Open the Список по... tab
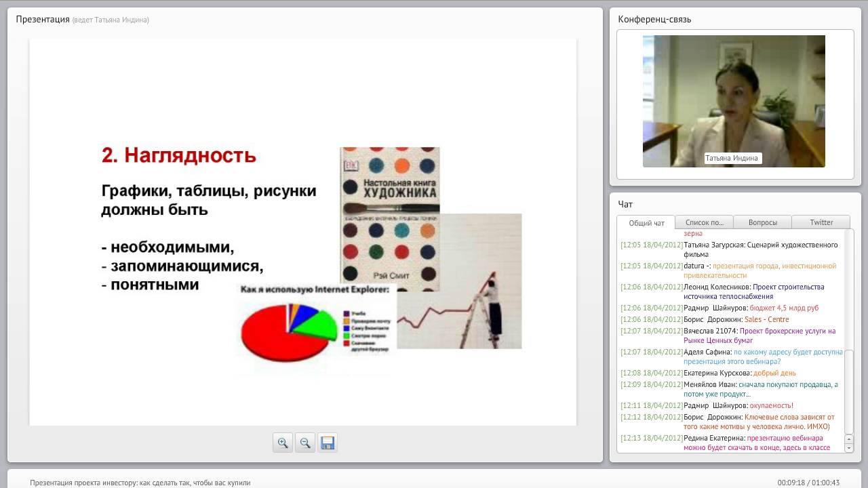The height and width of the screenshot is (488, 868). 705,222
